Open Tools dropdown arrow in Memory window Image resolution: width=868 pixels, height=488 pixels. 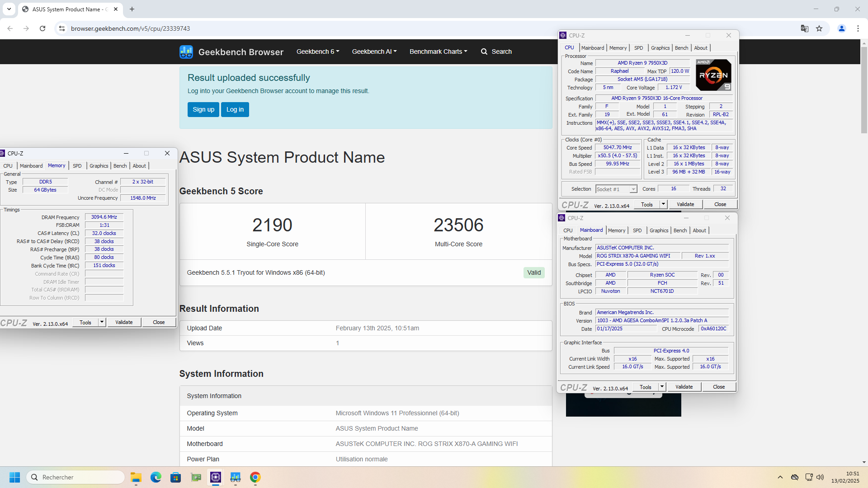coord(102,322)
